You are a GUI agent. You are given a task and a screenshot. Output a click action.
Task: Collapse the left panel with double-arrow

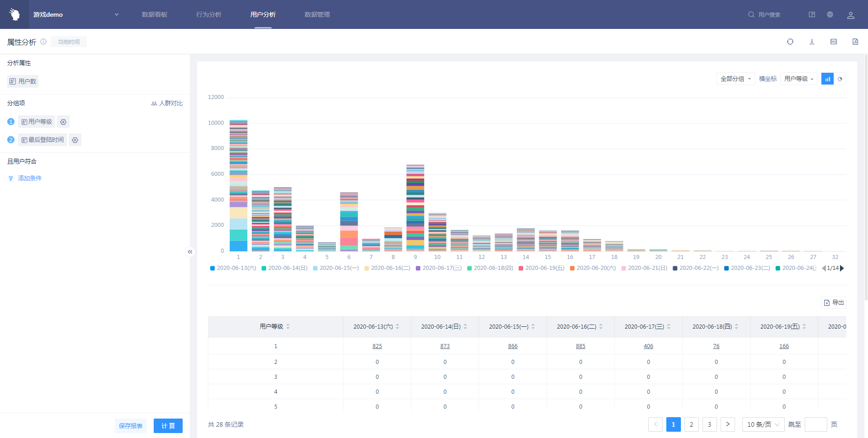[x=190, y=252]
